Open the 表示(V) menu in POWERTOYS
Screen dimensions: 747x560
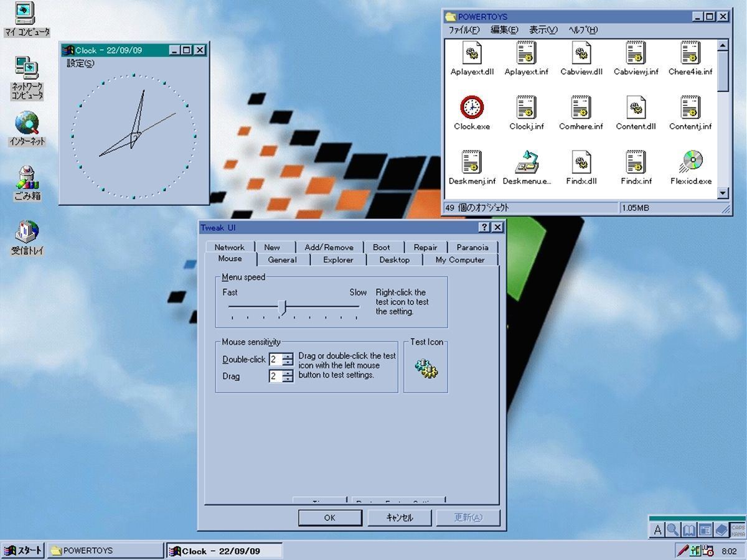click(543, 30)
